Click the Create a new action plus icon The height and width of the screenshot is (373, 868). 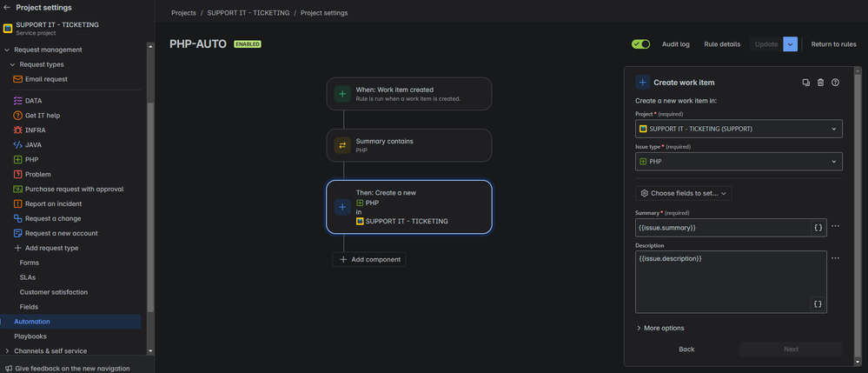point(342,207)
